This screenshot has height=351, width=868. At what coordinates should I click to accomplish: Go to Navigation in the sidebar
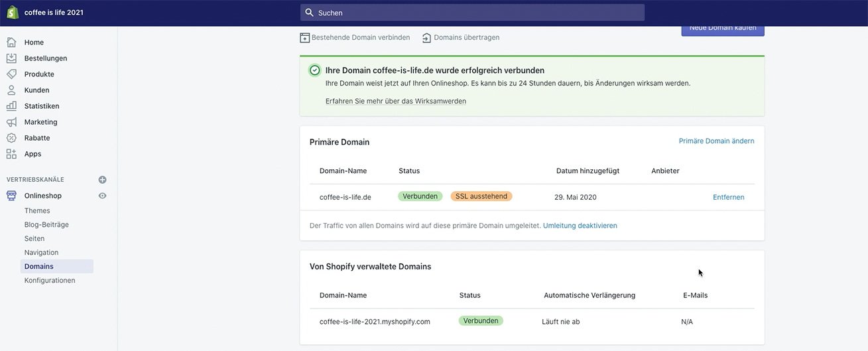[x=41, y=253]
